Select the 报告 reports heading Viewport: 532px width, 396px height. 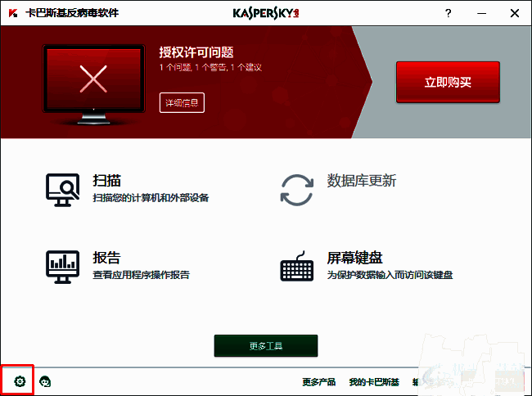click(107, 258)
